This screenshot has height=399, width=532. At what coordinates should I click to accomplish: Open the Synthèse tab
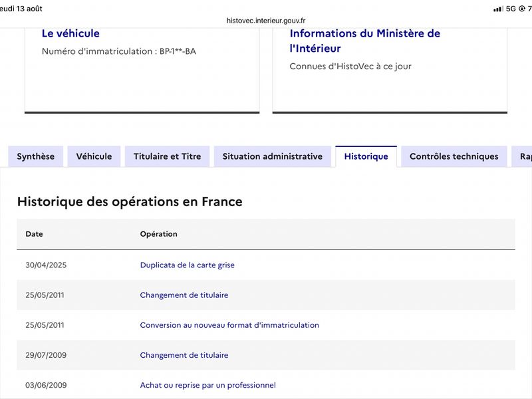36,156
